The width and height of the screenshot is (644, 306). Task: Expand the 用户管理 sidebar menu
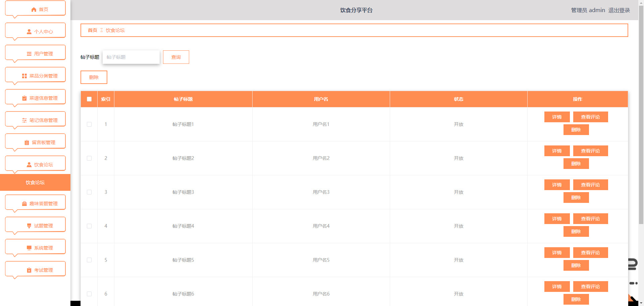[x=35, y=54]
